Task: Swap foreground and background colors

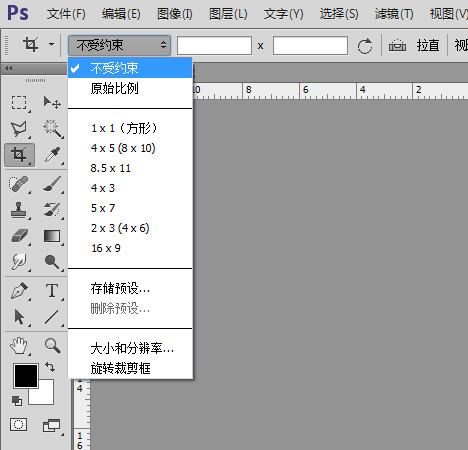Action: (x=50, y=367)
